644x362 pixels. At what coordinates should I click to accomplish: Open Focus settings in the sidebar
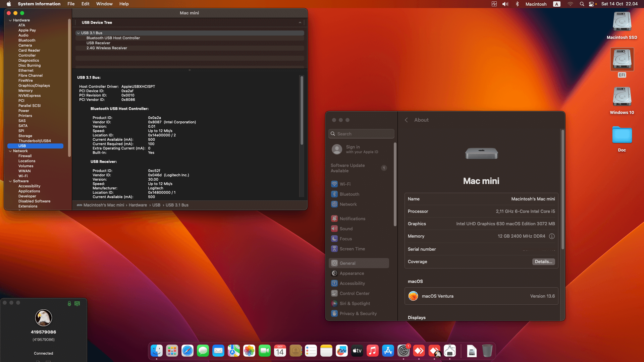(345, 239)
